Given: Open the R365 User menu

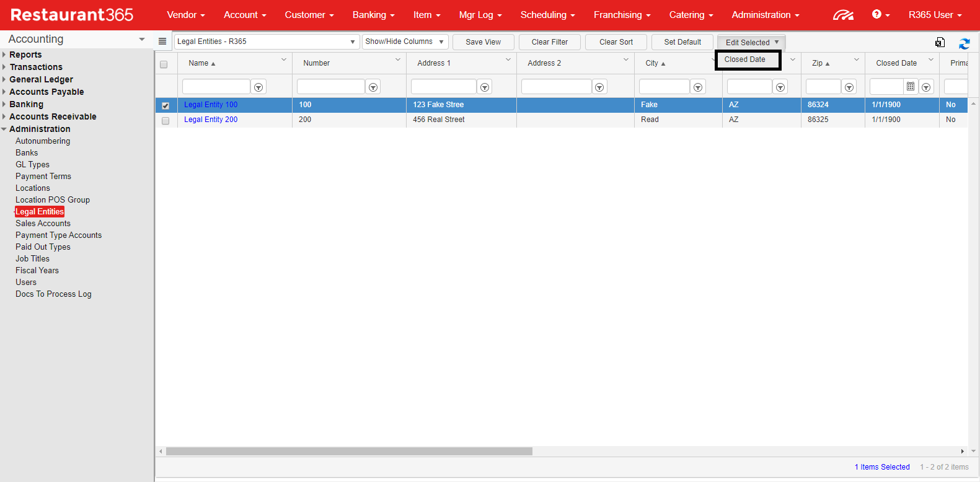Looking at the screenshot, I should coord(935,15).
